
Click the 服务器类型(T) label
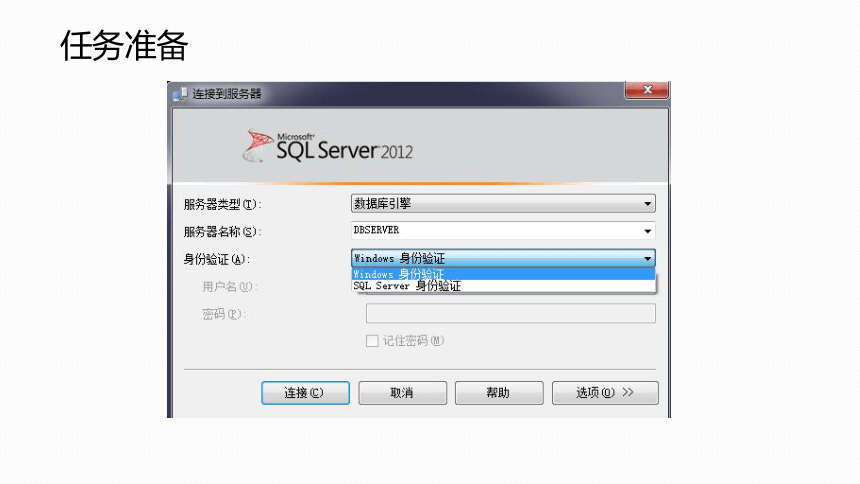pos(222,205)
